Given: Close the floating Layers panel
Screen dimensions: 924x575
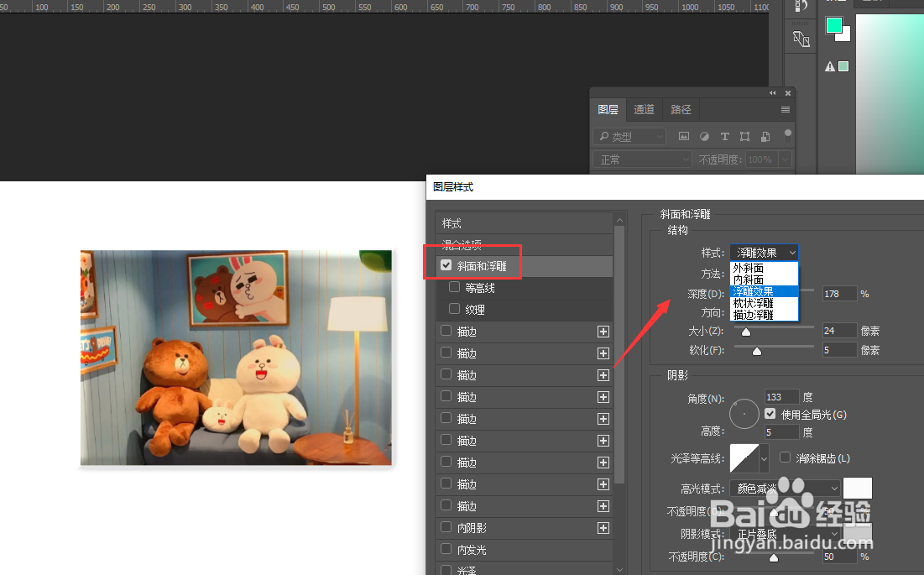Looking at the screenshot, I should click(788, 93).
